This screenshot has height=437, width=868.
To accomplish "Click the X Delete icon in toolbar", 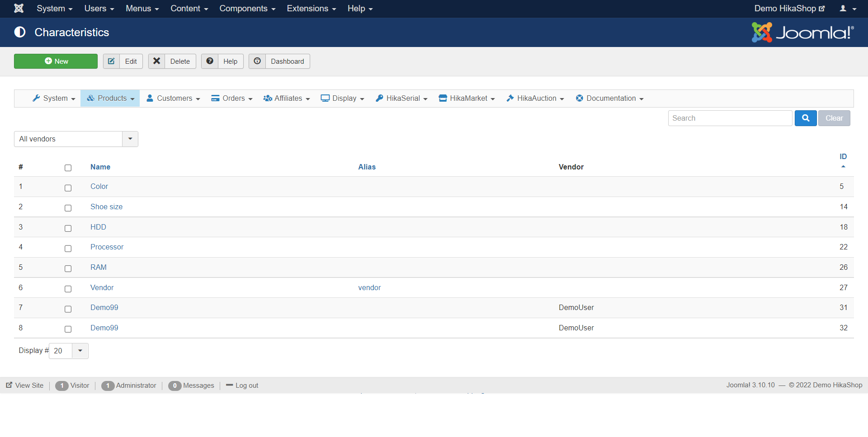I will point(156,61).
